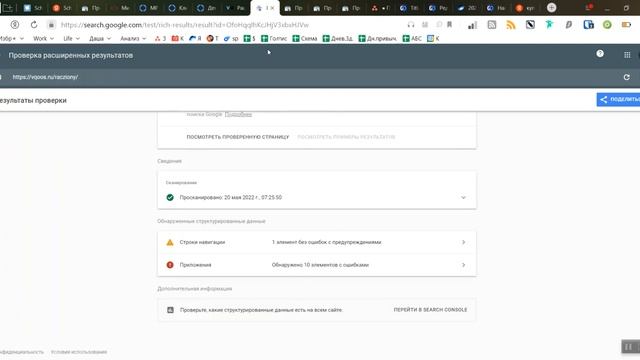Switch to the Кн browser tab
640x360 pixels.
[x=178, y=8]
